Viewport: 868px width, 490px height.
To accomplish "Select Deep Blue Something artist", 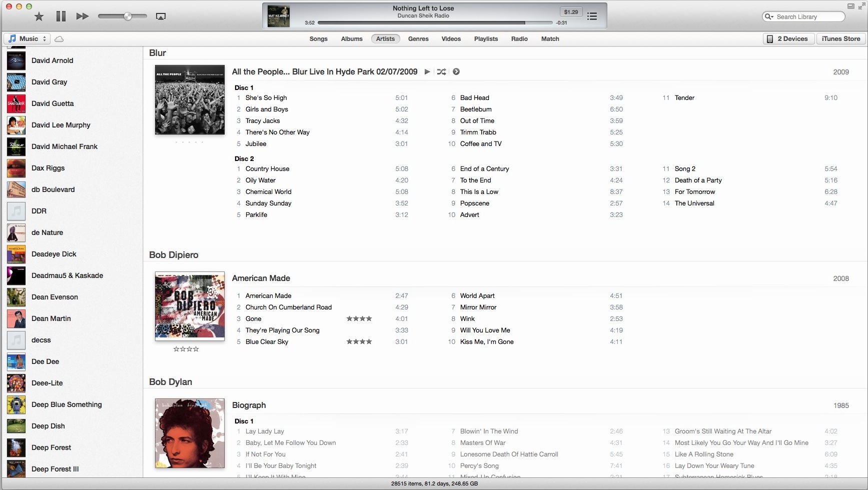I will (67, 404).
